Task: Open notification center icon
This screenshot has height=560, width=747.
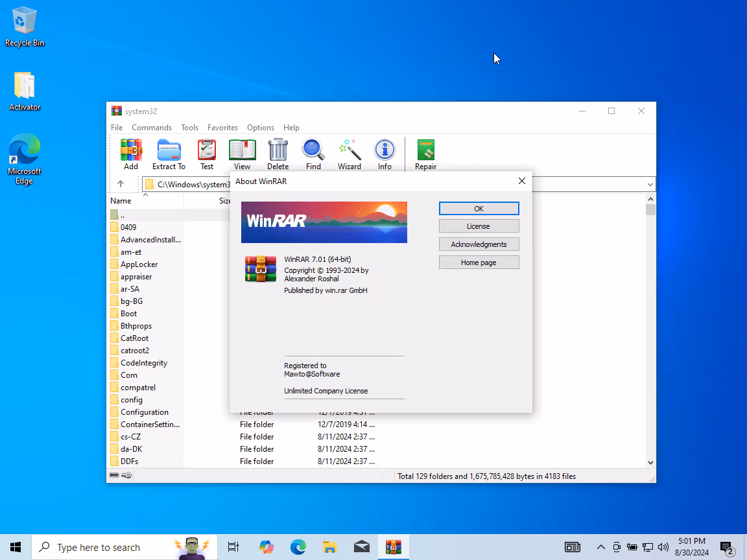Action: tap(727, 548)
